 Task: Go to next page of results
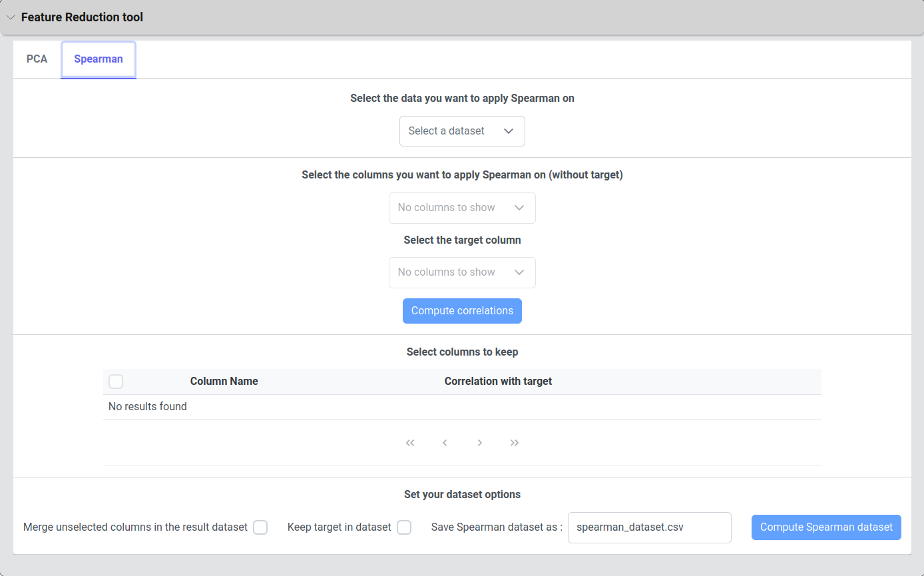coord(480,443)
